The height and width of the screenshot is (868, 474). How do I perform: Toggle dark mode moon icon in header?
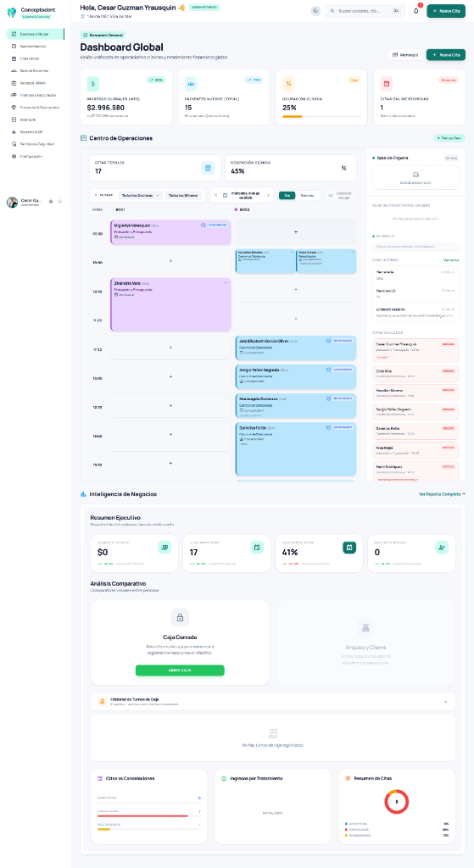(315, 10)
